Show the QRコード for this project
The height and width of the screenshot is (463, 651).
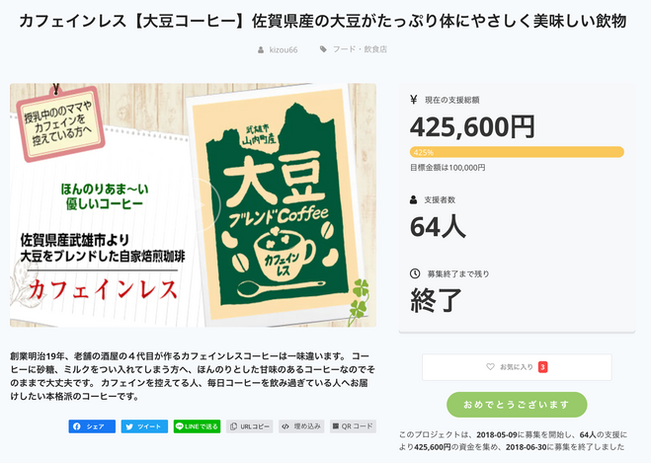[x=353, y=426]
